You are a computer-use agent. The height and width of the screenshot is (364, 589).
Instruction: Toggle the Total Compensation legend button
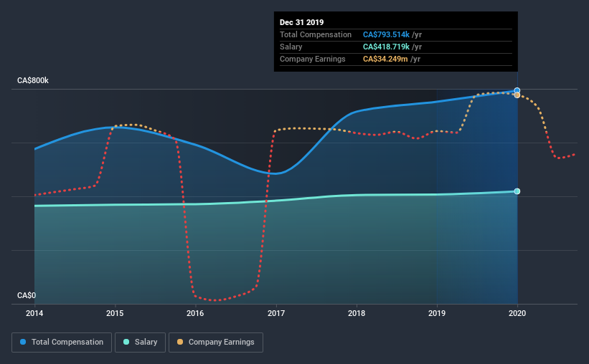(62, 343)
